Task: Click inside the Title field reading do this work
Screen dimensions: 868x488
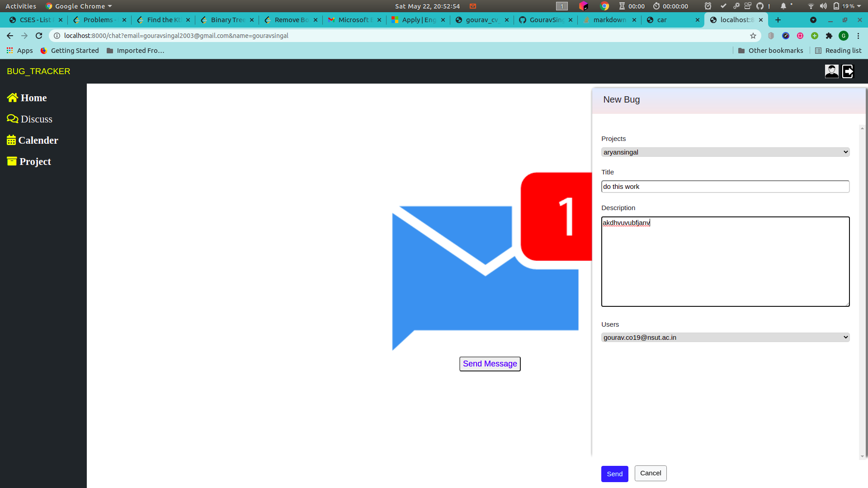Action: point(725,186)
